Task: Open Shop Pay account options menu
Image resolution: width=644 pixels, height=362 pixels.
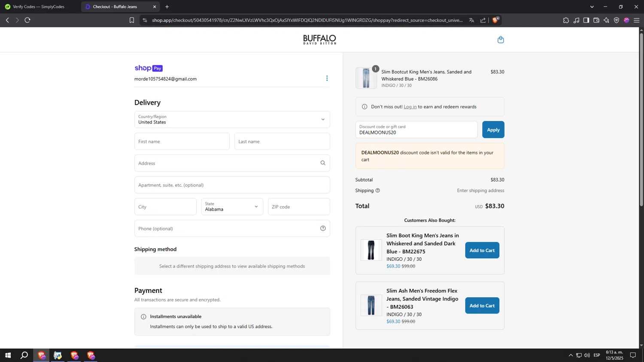Action: (x=327, y=78)
